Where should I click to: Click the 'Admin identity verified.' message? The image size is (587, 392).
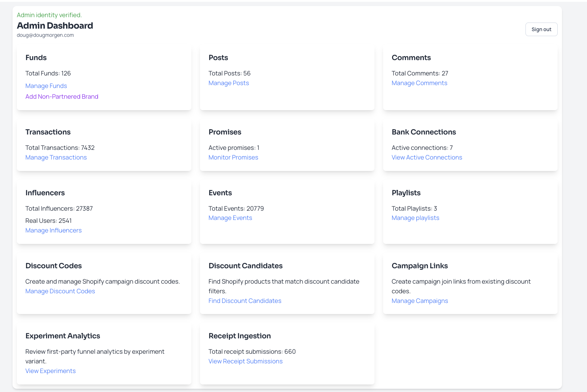coord(49,15)
